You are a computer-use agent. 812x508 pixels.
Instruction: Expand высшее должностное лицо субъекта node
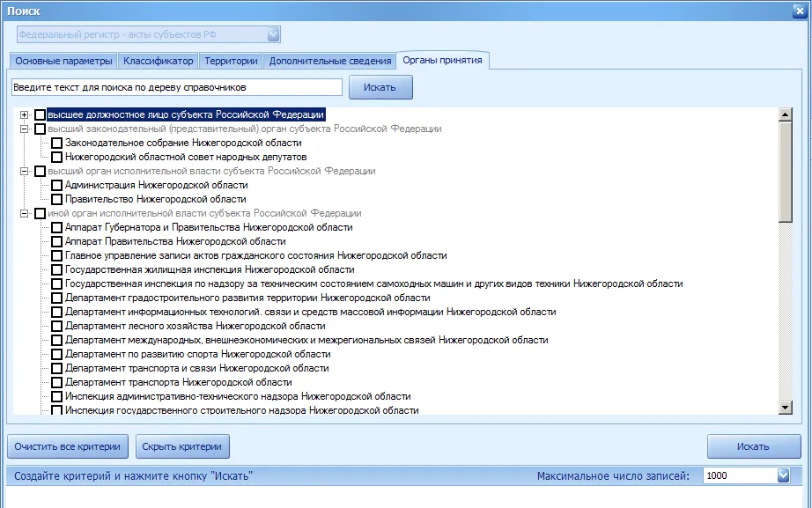tap(24, 114)
